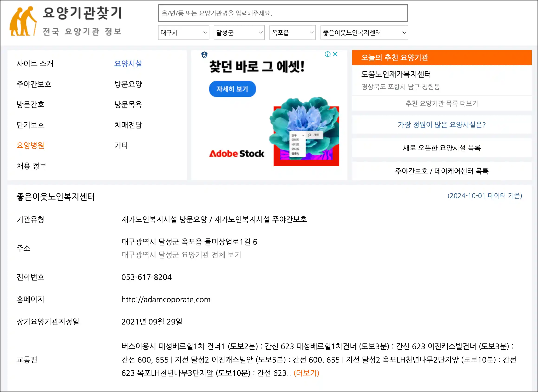Open 새로 오픈한 요양시설 목록
This screenshot has height=392, width=538.
click(x=442, y=148)
